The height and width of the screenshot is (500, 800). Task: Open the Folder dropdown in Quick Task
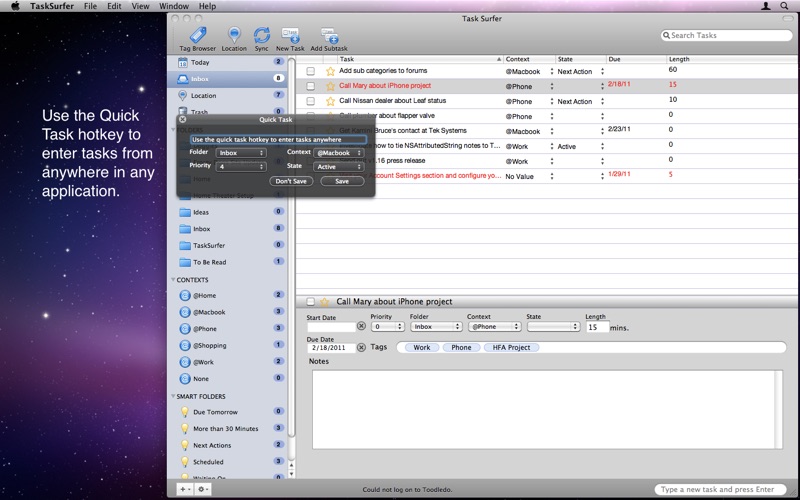(241, 153)
